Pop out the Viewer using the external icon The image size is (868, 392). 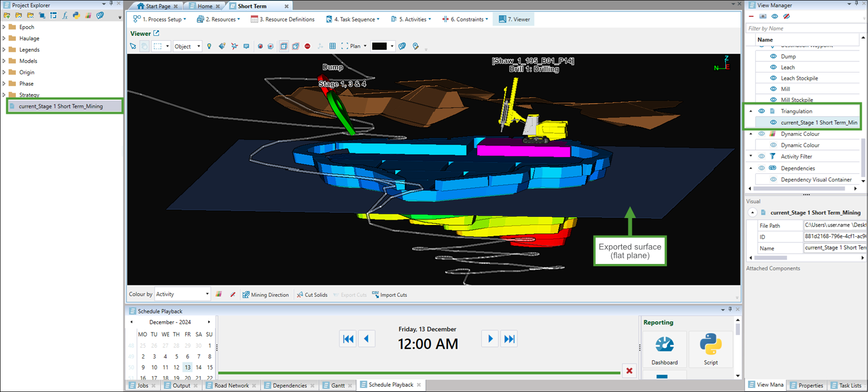[x=157, y=33]
